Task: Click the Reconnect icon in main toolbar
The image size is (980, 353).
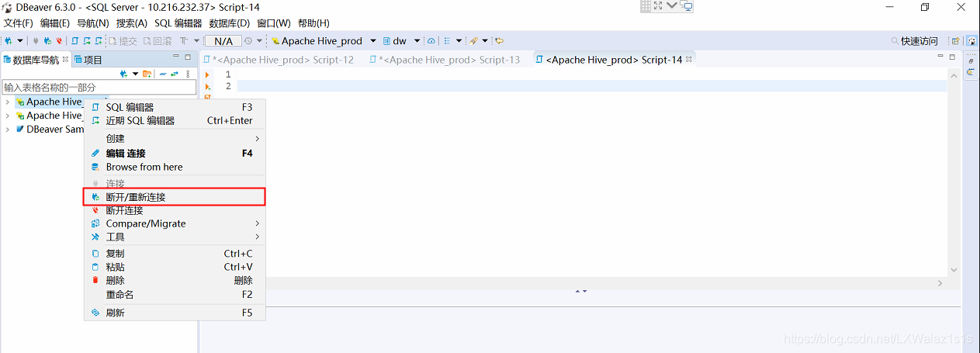Action: pyautogui.click(x=47, y=40)
